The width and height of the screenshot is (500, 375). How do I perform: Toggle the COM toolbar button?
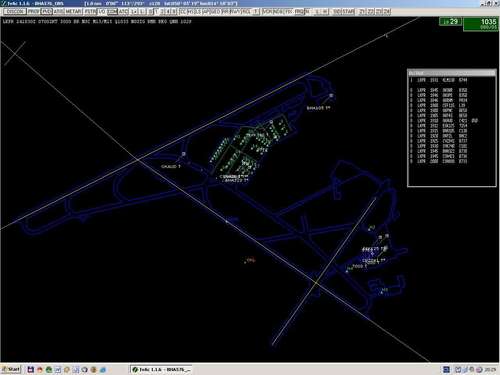point(112,11)
